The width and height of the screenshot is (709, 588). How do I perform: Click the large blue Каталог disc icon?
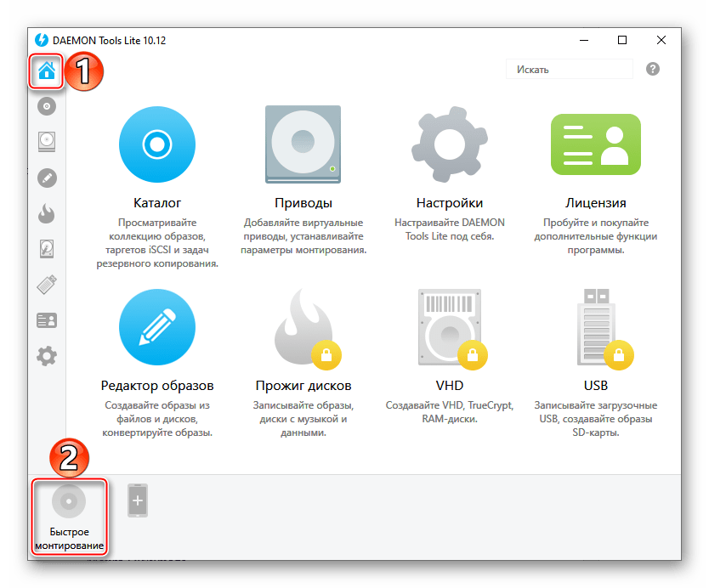click(157, 144)
